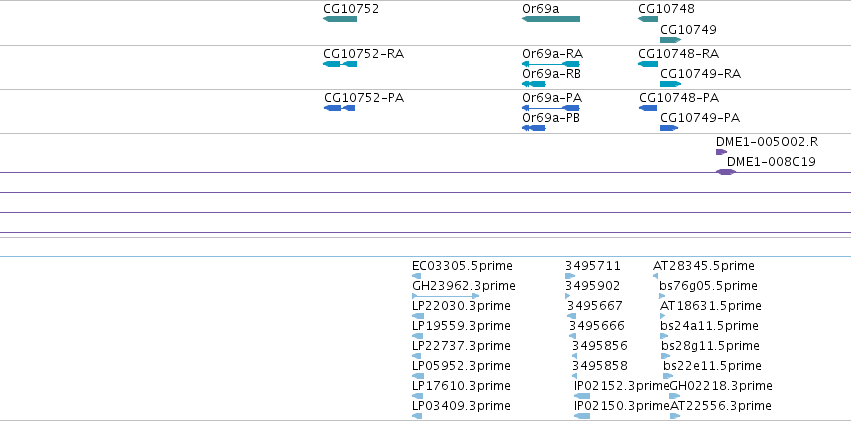Click the CG10749-PA protein glyph

[669, 128]
